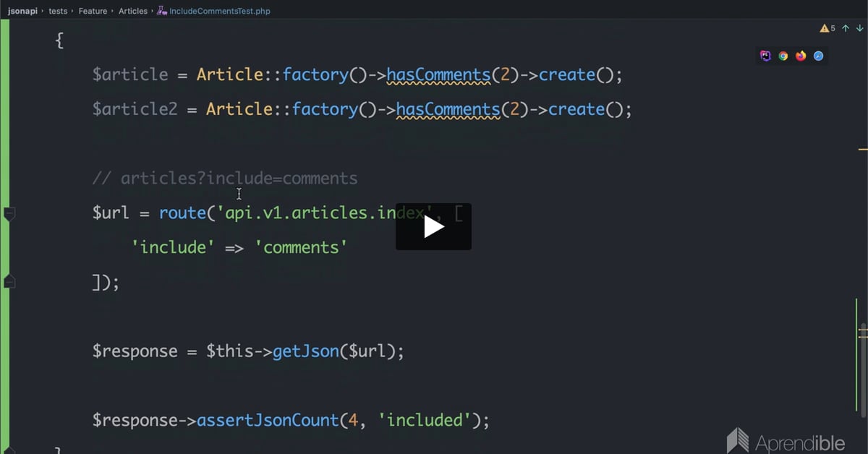The image size is (868, 454).
Task: Play the video with the center play button
Action: (x=433, y=227)
